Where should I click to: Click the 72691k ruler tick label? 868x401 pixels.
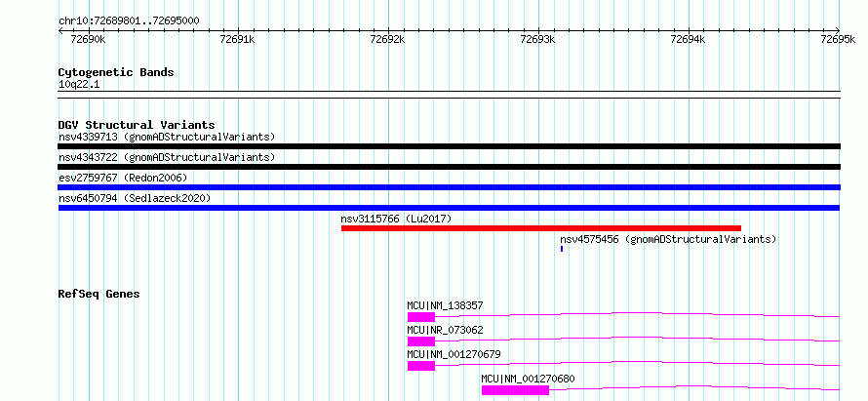pos(237,39)
